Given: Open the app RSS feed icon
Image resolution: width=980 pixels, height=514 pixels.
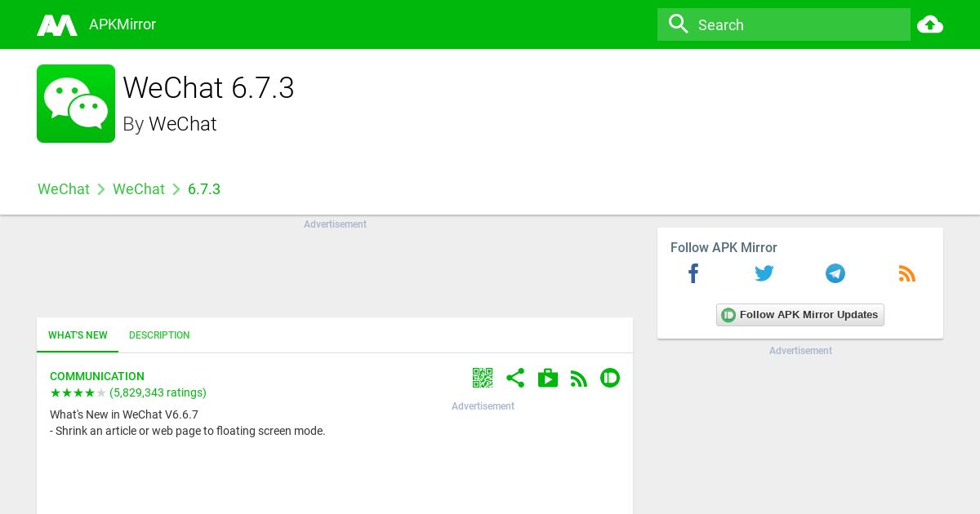Looking at the screenshot, I should point(579,379).
